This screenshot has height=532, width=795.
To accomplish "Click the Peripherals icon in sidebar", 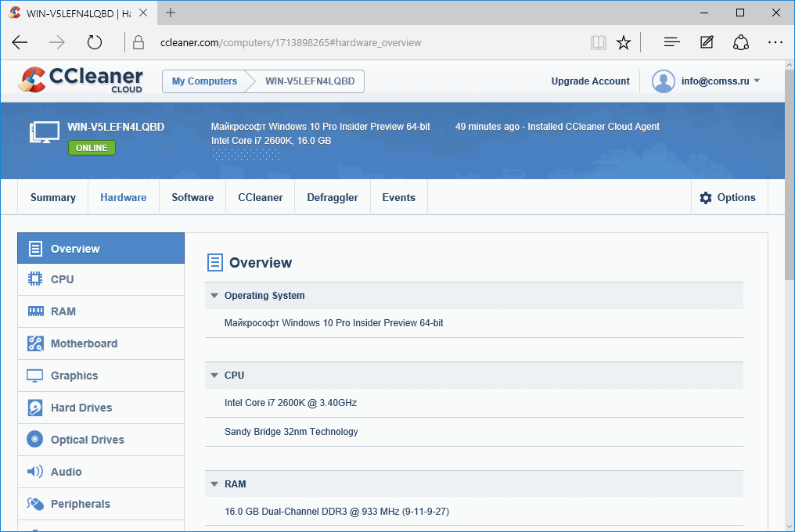I will click(35, 503).
